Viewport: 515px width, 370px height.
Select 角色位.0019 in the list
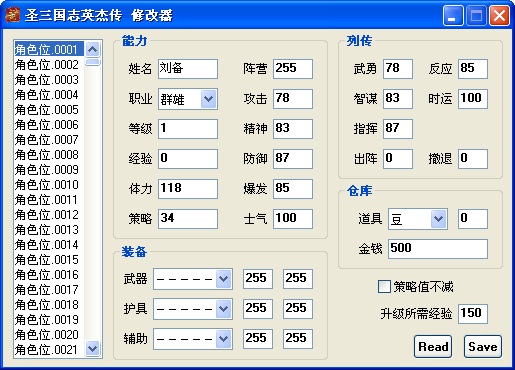coord(49,320)
